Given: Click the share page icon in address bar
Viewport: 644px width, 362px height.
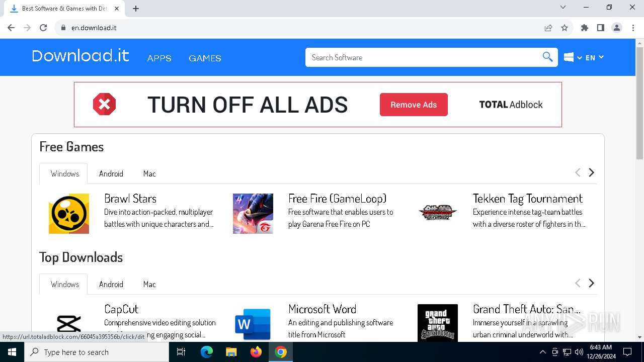Looking at the screenshot, I should click(548, 28).
